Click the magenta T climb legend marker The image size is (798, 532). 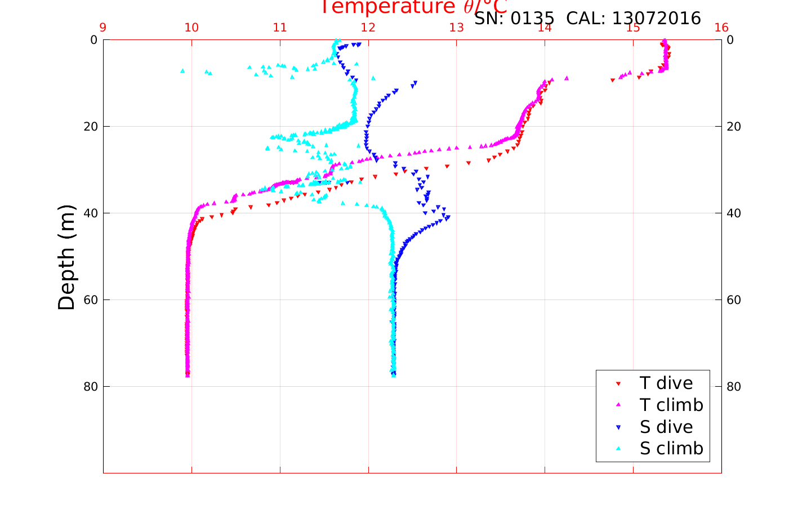pyautogui.click(x=618, y=405)
